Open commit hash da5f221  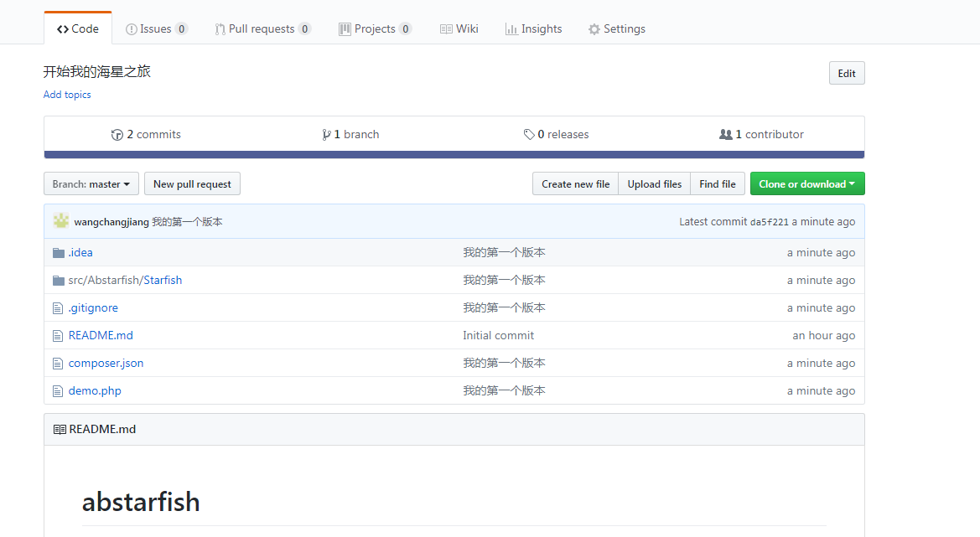pos(770,222)
